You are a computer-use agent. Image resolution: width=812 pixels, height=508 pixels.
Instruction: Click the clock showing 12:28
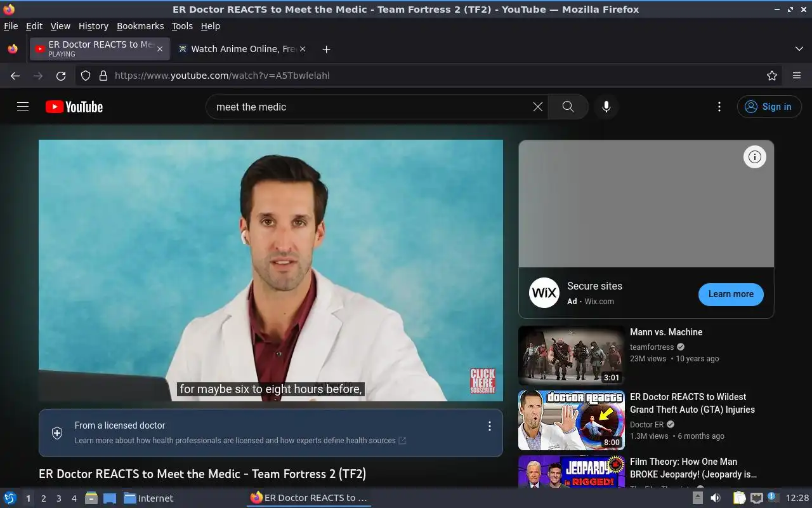point(797,498)
